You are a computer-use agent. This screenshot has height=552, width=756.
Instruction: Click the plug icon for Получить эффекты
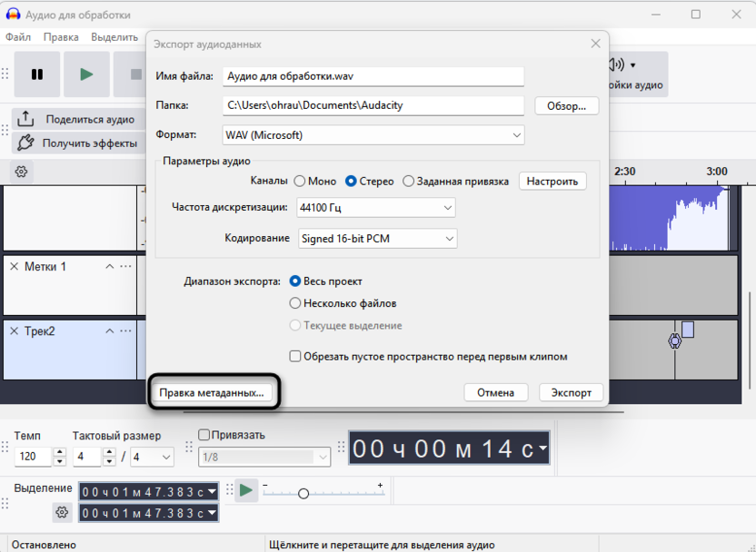coord(25,143)
